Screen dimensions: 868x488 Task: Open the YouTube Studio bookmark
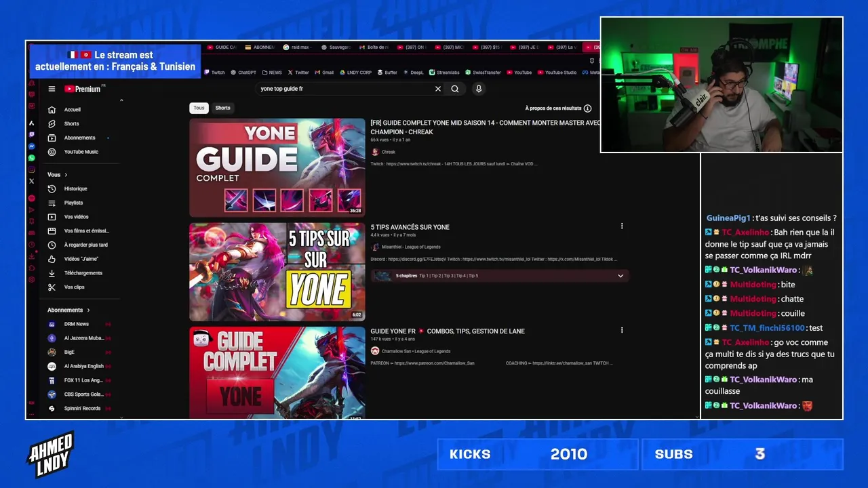point(557,73)
